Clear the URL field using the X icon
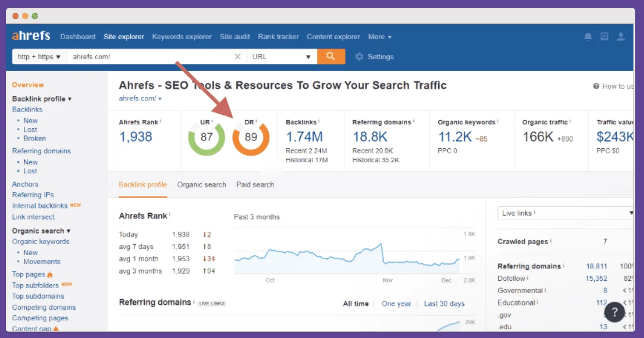This screenshot has width=644, height=338. coord(237,56)
